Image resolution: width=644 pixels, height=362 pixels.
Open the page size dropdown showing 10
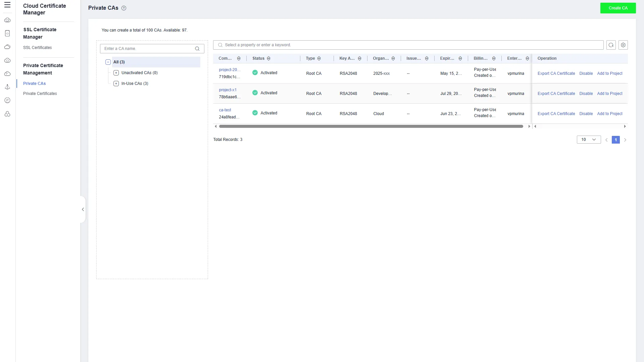pos(589,140)
